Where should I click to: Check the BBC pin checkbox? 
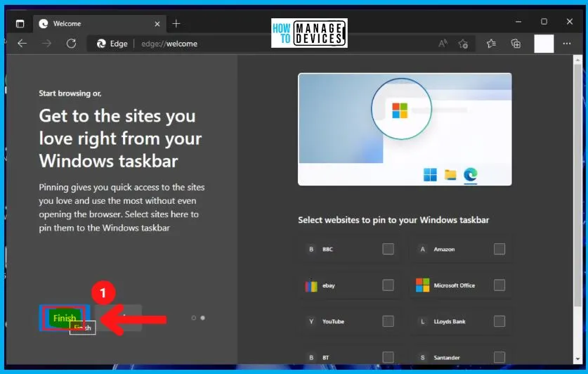coord(388,249)
